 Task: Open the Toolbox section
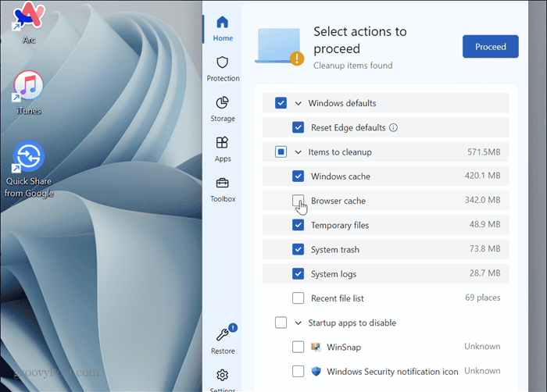(223, 190)
